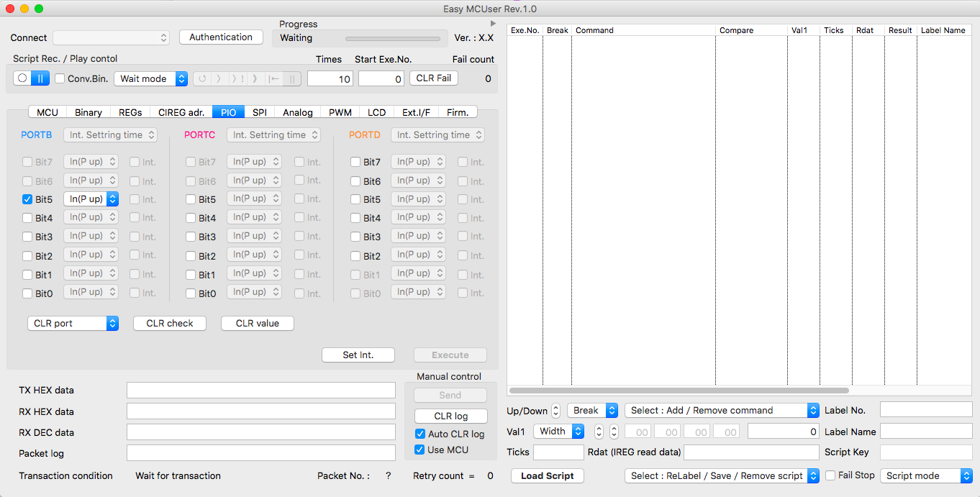Click the CLR value button

click(258, 324)
